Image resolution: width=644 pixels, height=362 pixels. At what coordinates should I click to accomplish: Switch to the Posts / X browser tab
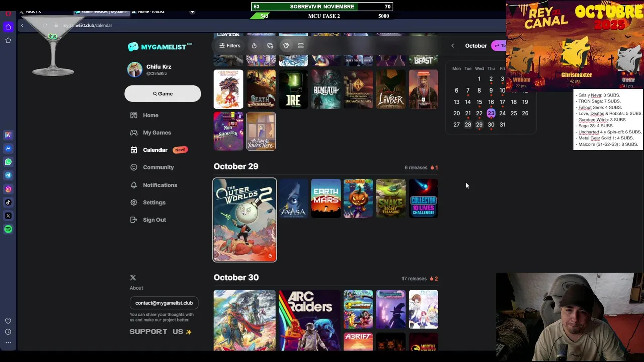33,11
